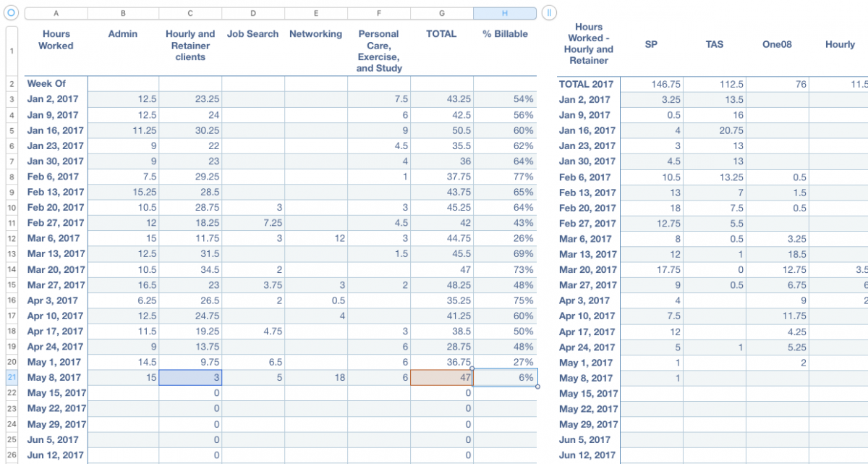Select 'Mar 6, 2017' cell in left table
The image size is (868, 464).
point(56,238)
